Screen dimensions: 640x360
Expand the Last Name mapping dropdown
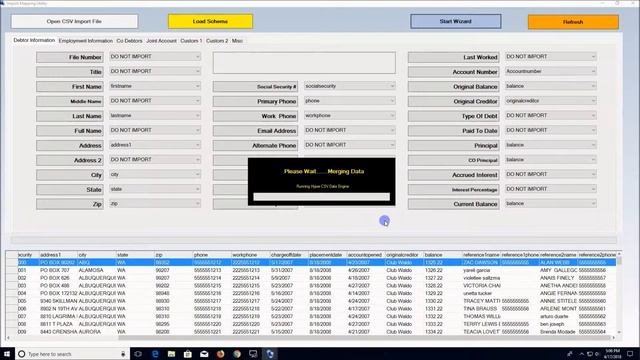[155, 116]
